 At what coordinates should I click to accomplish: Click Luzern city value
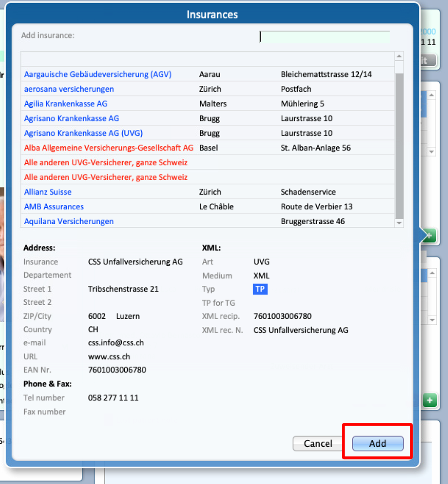point(128,316)
